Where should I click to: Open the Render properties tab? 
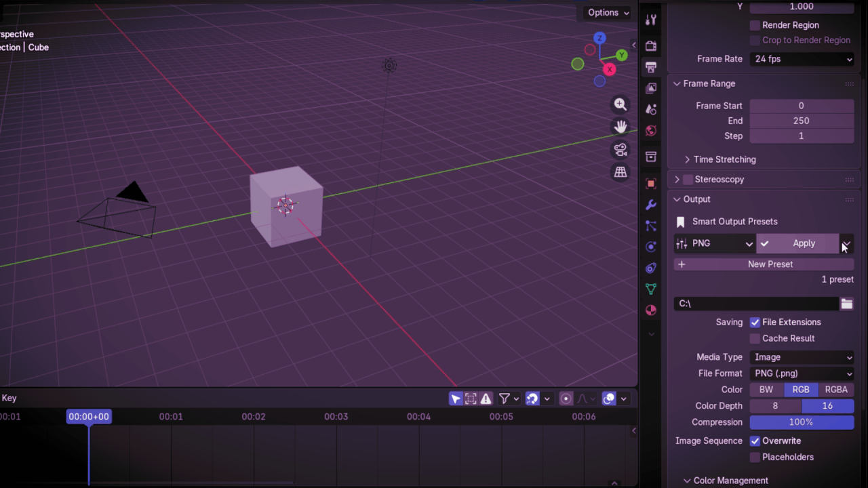(x=651, y=46)
